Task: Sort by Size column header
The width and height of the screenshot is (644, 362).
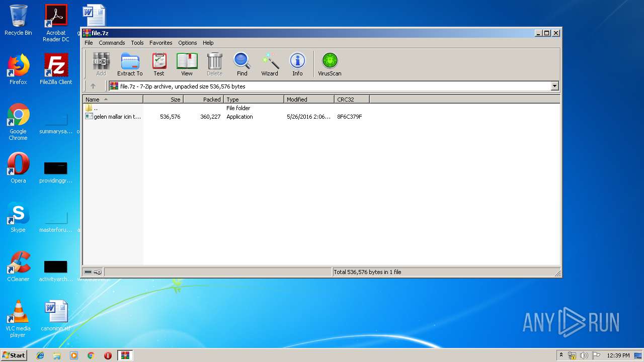Action: pos(164,100)
